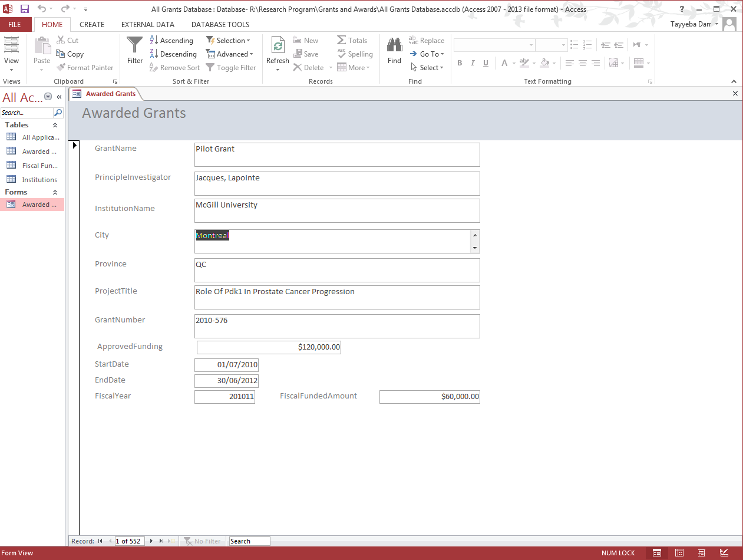Click the StartDate field

point(226,365)
